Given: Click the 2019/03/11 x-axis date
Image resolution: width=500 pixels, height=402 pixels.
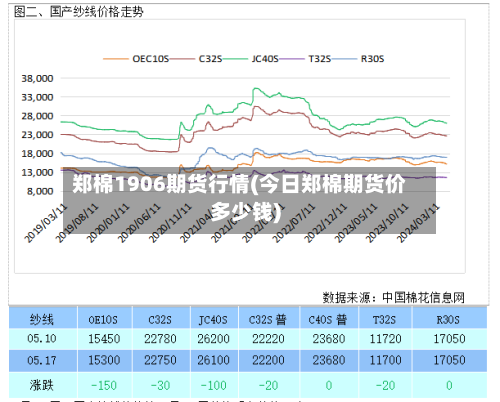Looking at the screenshot, I should 45,223.
